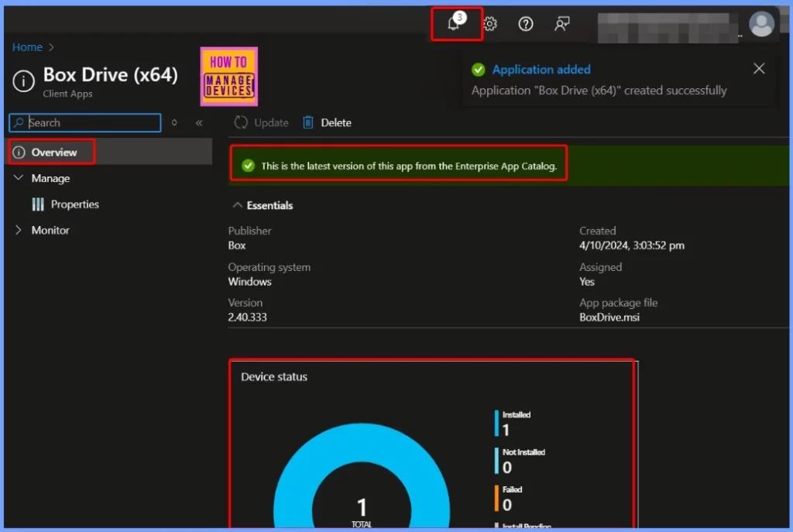Viewport: 793px width, 532px height.
Task: Click the Device status donut chart
Action: 361,475
